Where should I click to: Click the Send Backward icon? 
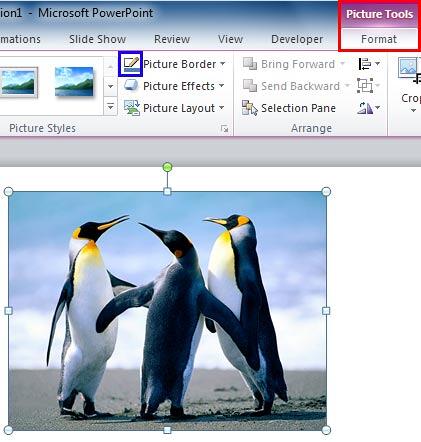(250, 86)
